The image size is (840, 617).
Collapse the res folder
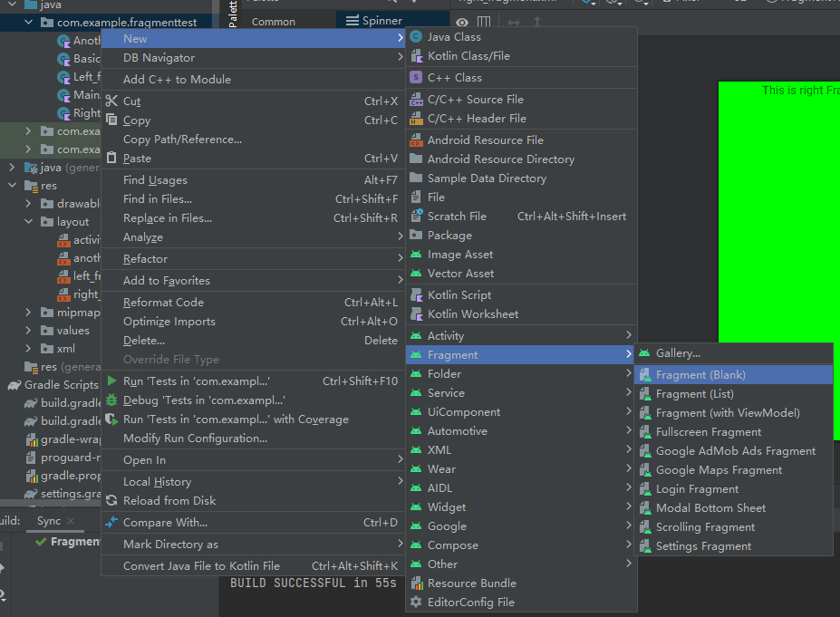(13, 186)
